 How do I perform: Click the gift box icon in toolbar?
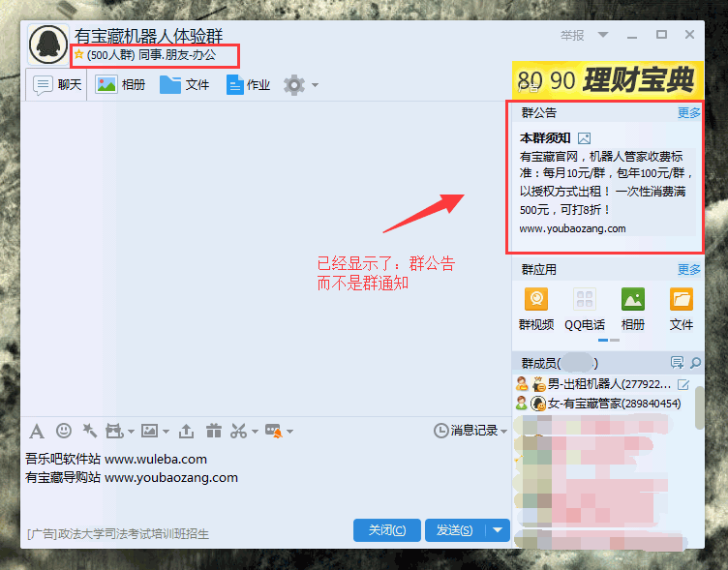click(x=212, y=431)
